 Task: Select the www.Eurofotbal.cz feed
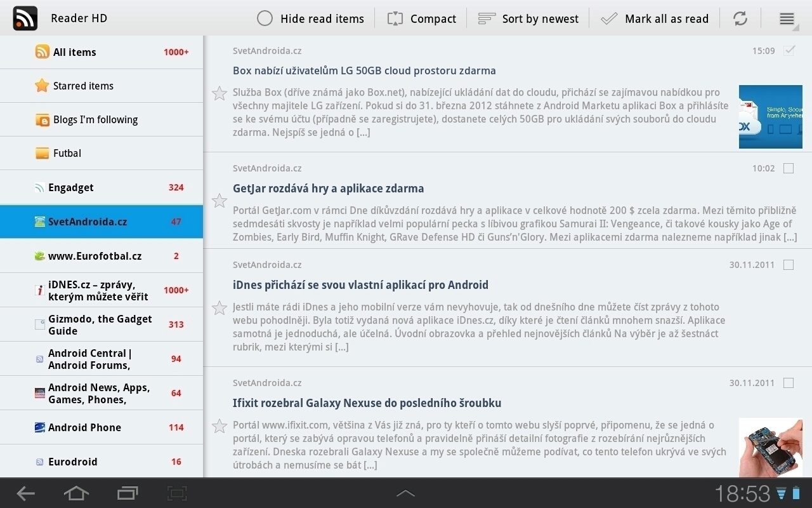(101, 256)
